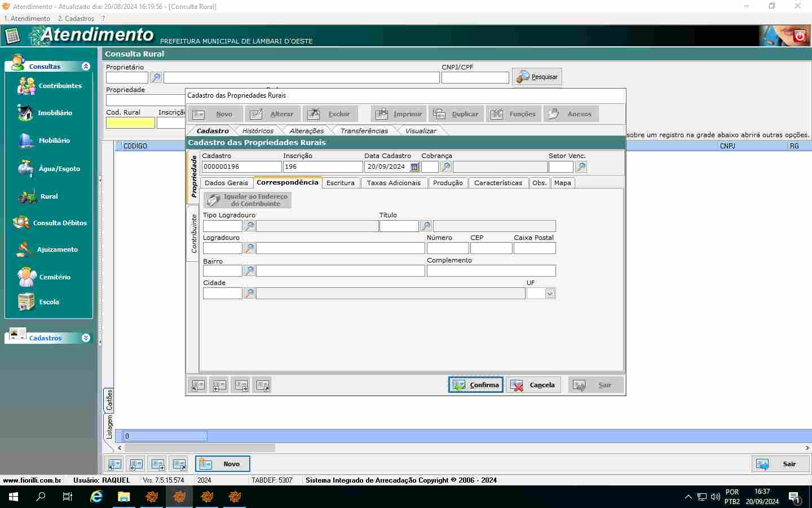This screenshot has height=508, width=812.
Task: Open the Data Cadastro calendar picker
Action: click(414, 167)
